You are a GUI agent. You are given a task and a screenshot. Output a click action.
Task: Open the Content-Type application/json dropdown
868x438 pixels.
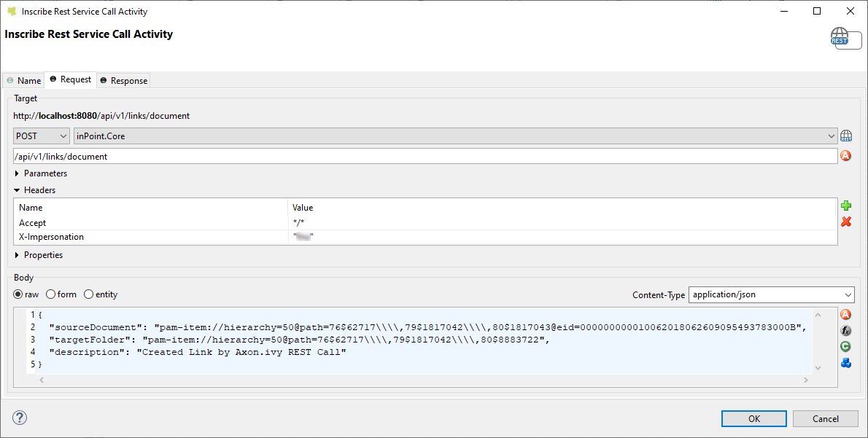(x=771, y=294)
